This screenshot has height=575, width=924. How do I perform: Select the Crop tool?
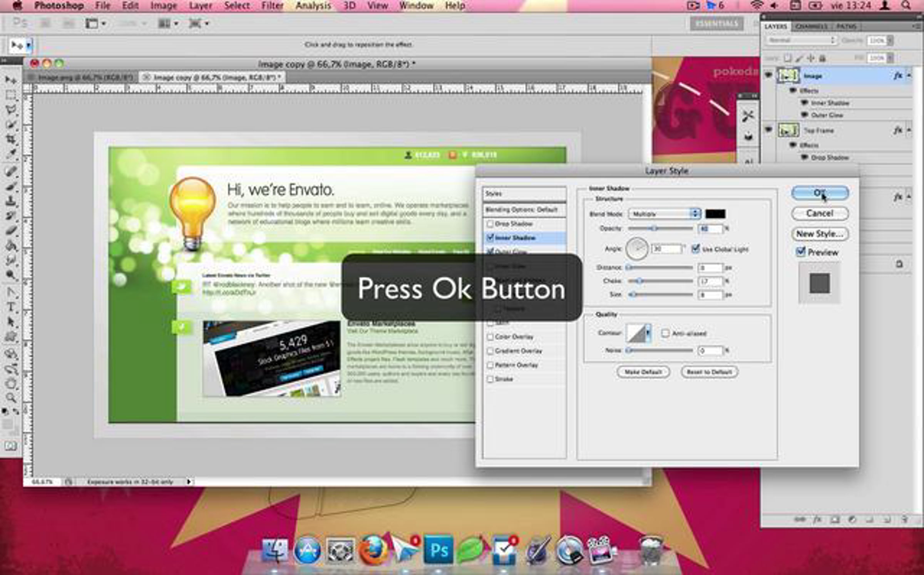click(11, 139)
